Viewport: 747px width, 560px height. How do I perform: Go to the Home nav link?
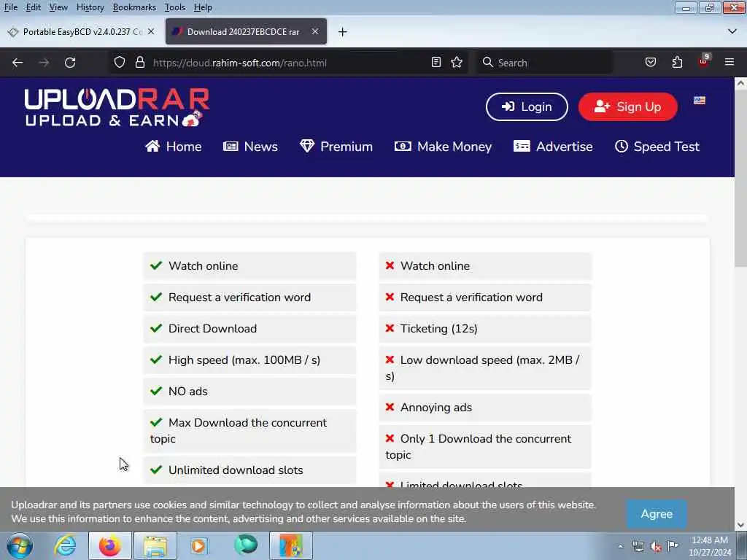coord(174,146)
